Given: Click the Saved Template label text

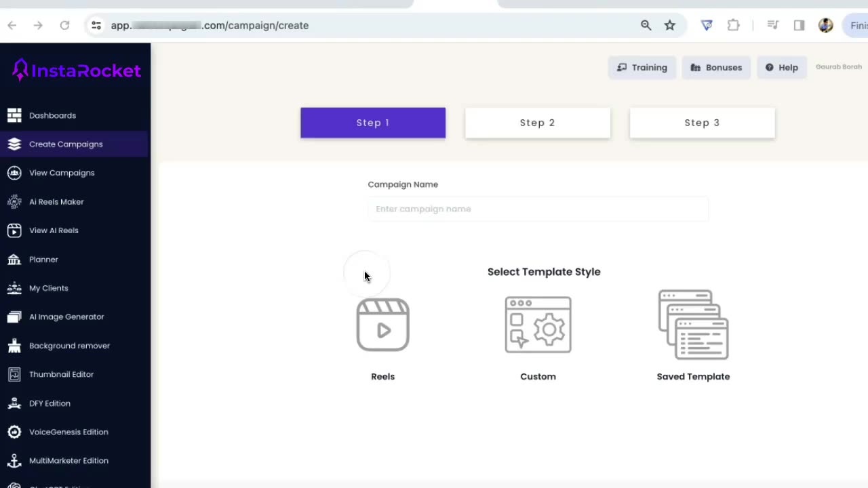Looking at the screenshot, I should pos(693,376).
